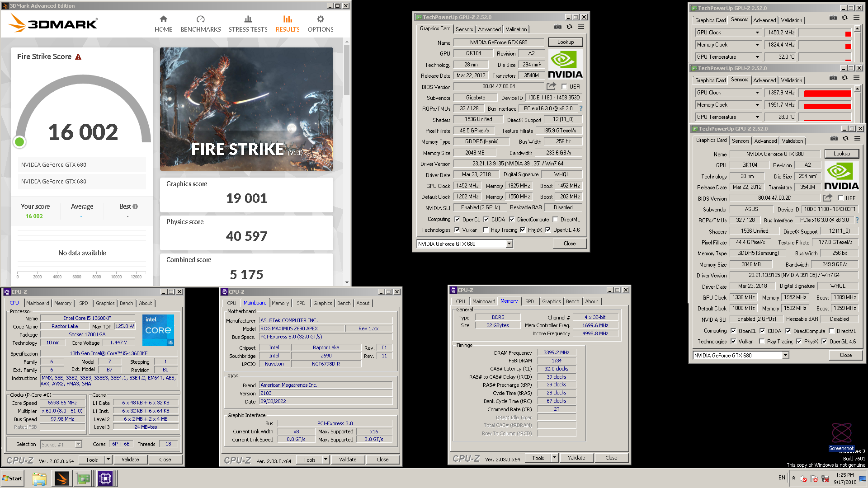This screenshot has width=868, height=488.
Task: Open the Tools dropdown arrow in the CPU tab CPU-Z window
Action: pyautogui.click(x=108, y=460)
